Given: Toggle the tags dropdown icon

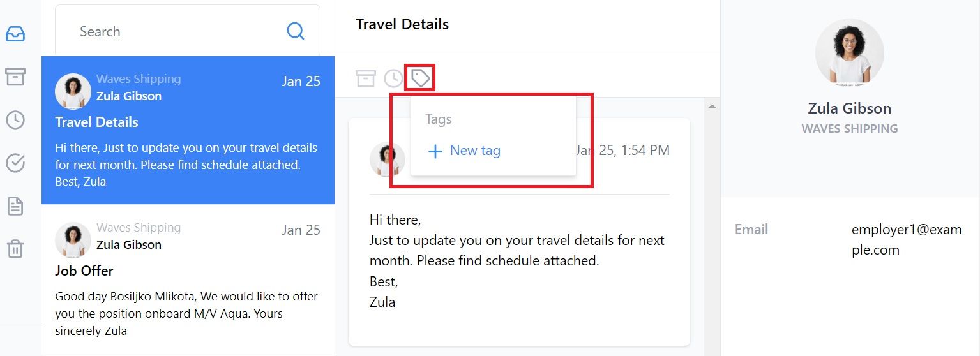Looking at the screenshot, I should [420, 78].
